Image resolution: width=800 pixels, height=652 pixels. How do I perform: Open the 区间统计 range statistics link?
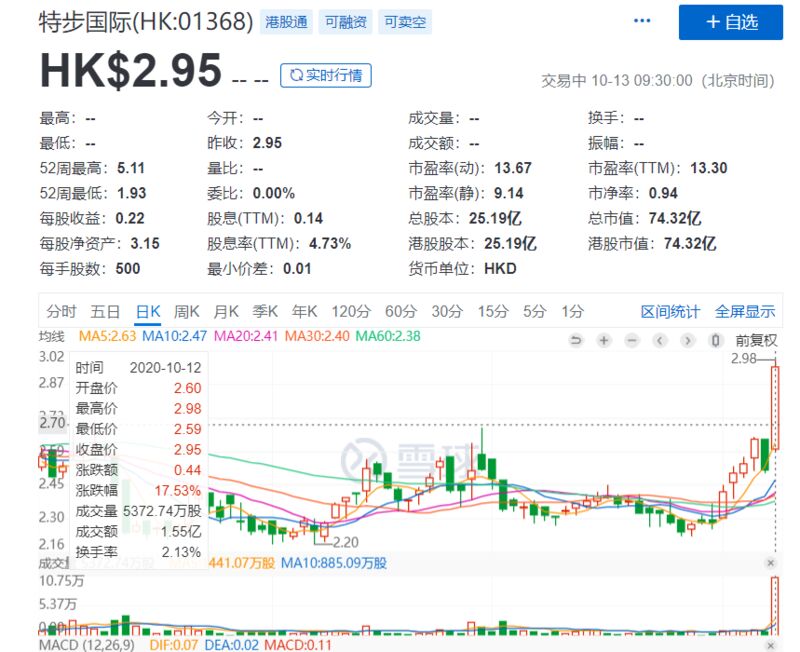670,311
